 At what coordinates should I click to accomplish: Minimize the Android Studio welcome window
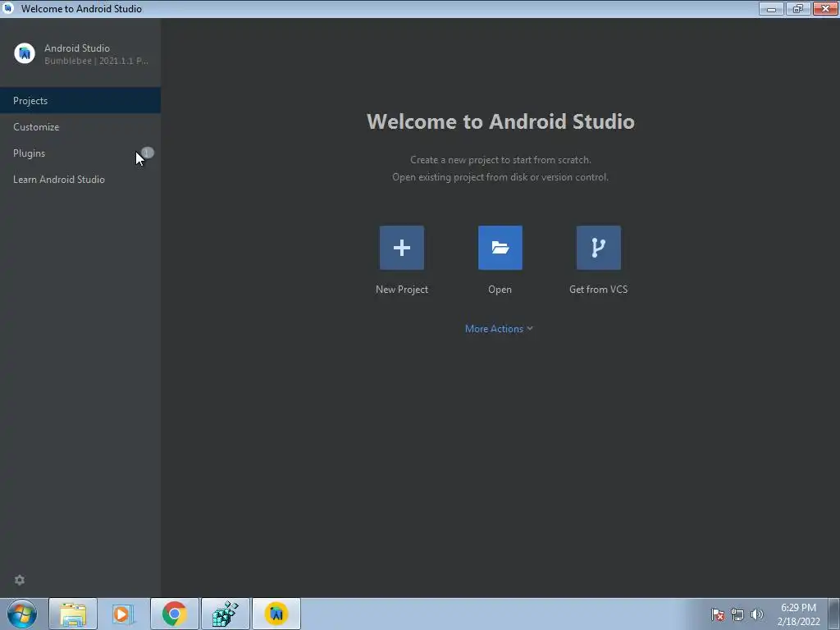(771, 8)
